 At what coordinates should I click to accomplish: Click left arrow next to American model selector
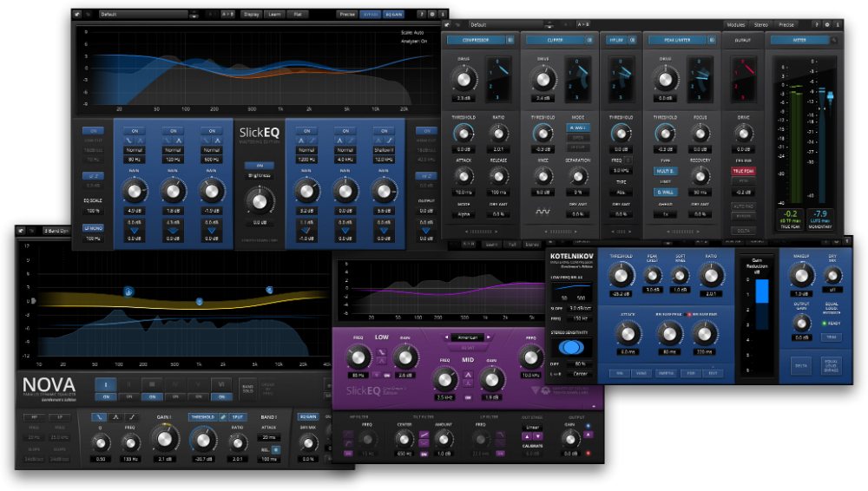447,337
